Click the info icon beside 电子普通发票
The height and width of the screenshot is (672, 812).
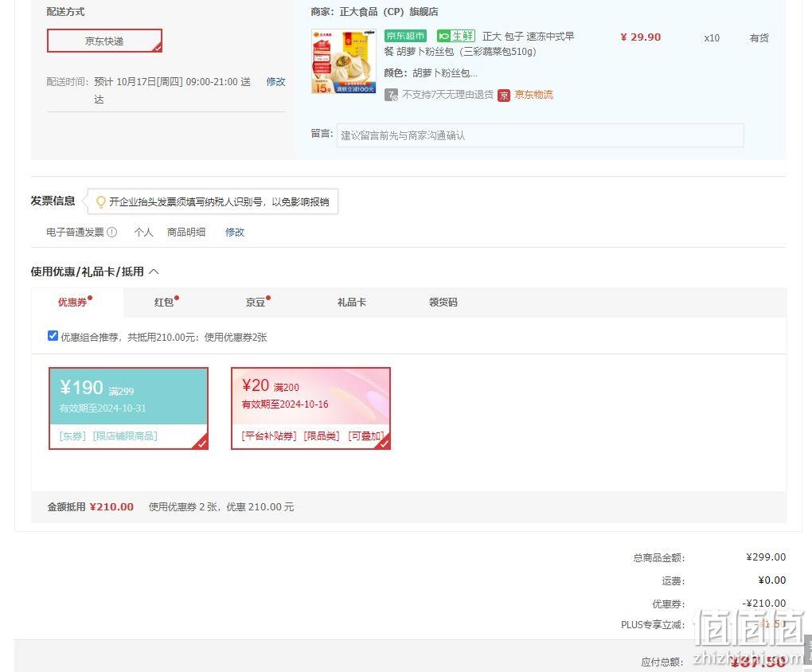coord(112,232)
